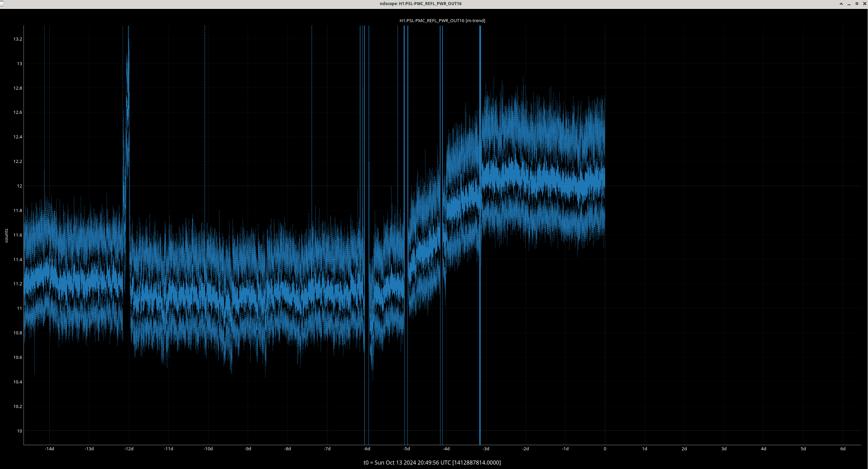This screenshot has height=469, width=868.
Task: Click the '-10d' x-axis tick label
Action: [208, 449]
